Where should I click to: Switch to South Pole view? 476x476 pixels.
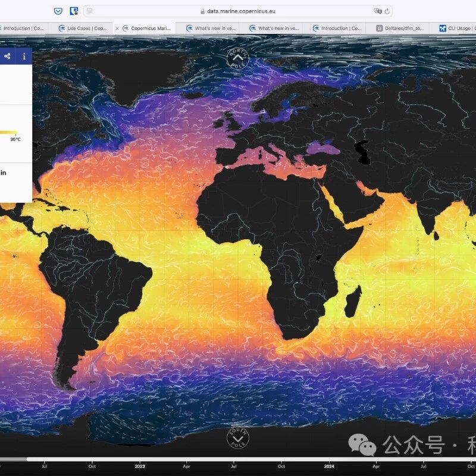click(238, 439)
